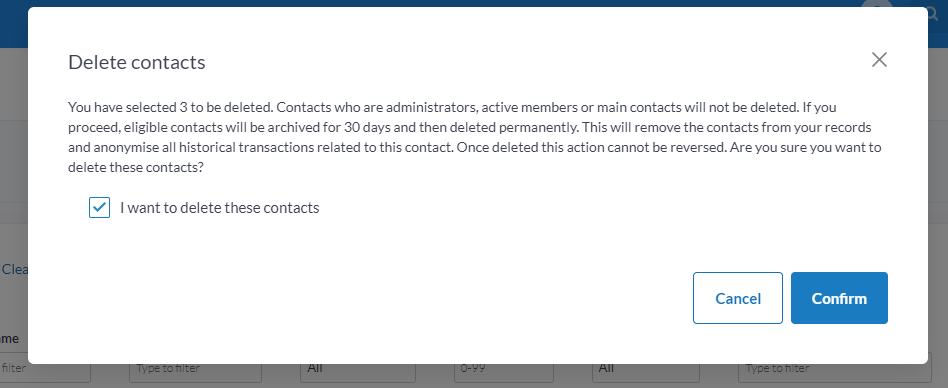Viewport: 948px width, 388px height.
Task: Cancel the contact deletion
Action: 738,298
